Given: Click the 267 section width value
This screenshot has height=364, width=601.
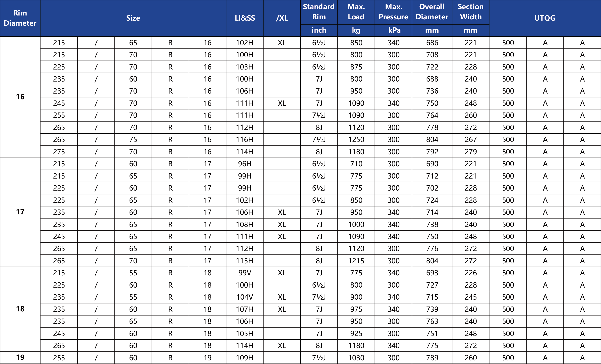Looking at the screenshot, I should (470, 140).
